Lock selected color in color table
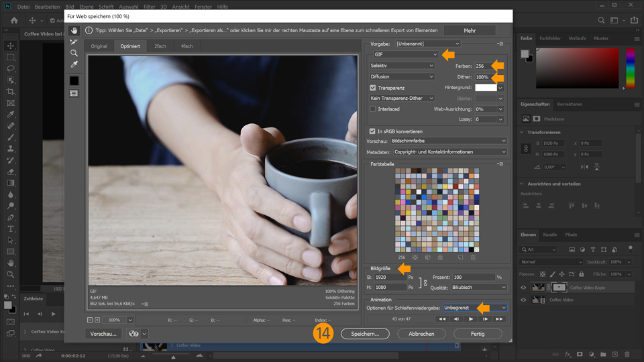The image size is (644, 362). pyautogui.click(x=440, y=257)
